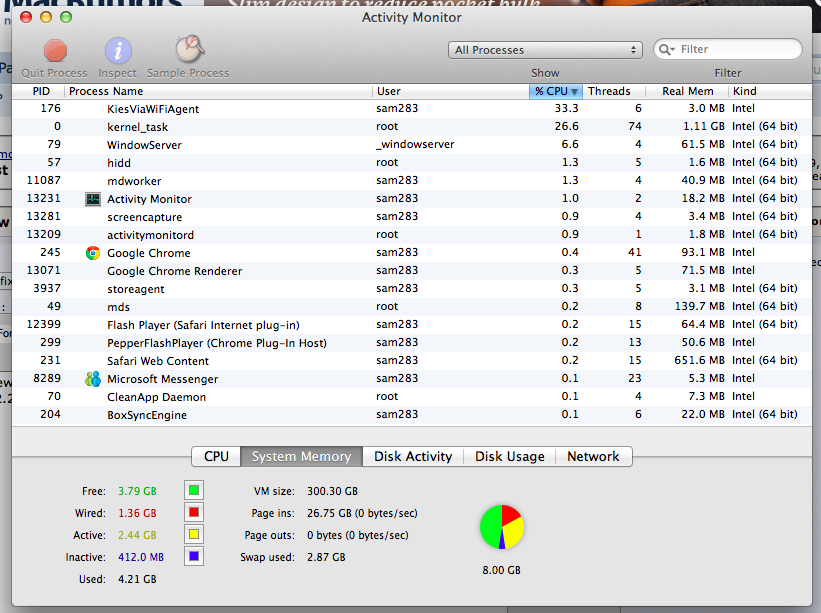Switch to the Disk Activity tab

point(413,456)
